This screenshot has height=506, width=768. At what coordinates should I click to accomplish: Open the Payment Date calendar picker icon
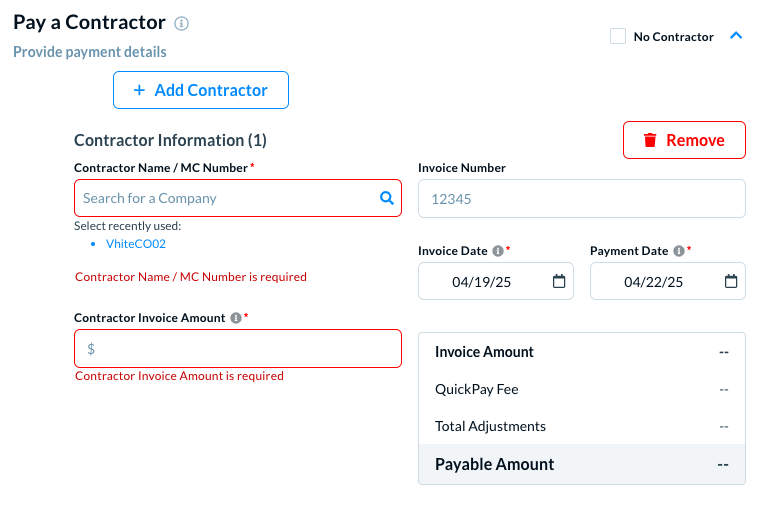pyautogui.click(x=731, y=282)
